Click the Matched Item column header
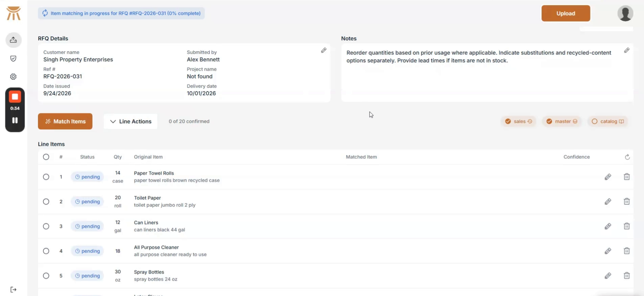Image resolution: width=644 pixels, height=296 pixels. [x=361, y=157]
